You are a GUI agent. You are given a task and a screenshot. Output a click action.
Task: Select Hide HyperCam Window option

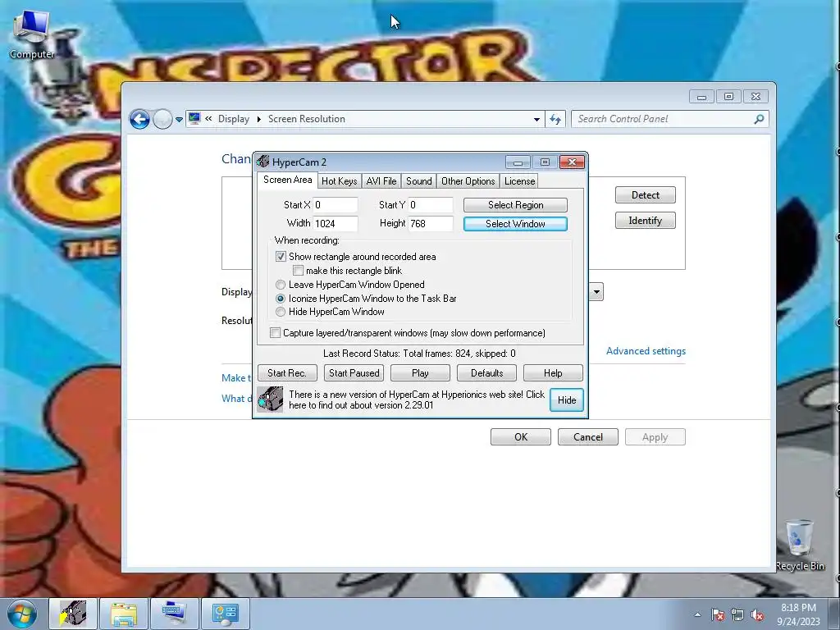pyautogui.click(x=281, y=312)
